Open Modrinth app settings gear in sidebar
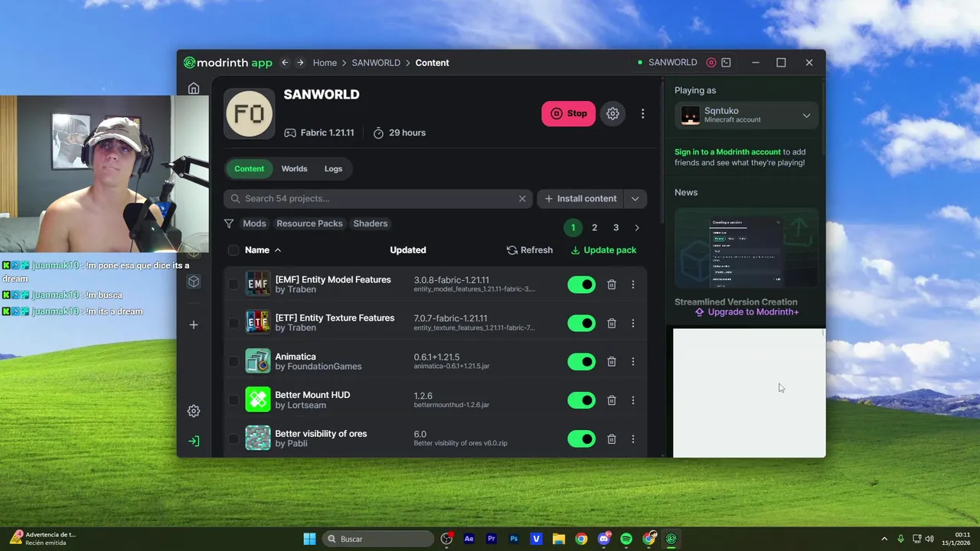This screenshot has height=551, width=980. (194, 411)
